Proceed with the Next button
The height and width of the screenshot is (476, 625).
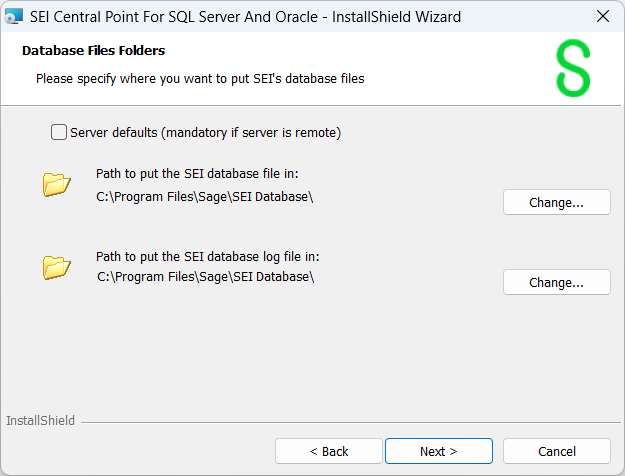pyautogui.click(x=438, y=451)
